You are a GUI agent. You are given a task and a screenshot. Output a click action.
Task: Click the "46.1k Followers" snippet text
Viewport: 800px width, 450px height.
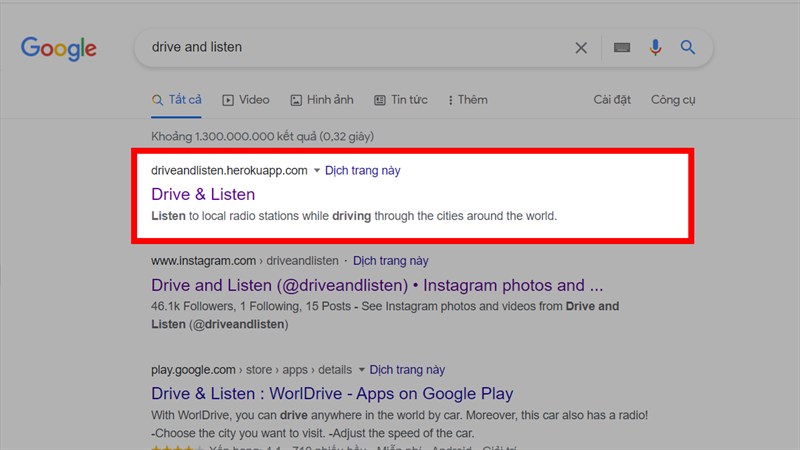[x=385, y=315]
